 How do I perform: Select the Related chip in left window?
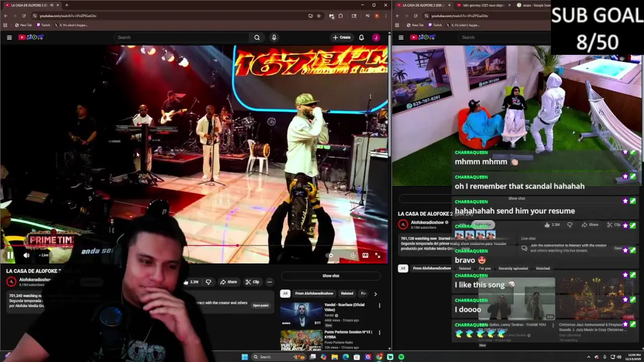347,293
